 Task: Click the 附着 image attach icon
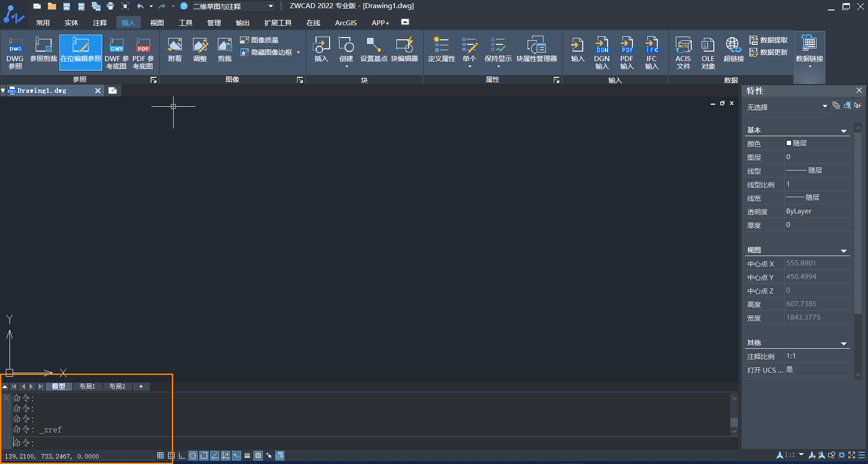pyautogui.click(x=175, y=50)
